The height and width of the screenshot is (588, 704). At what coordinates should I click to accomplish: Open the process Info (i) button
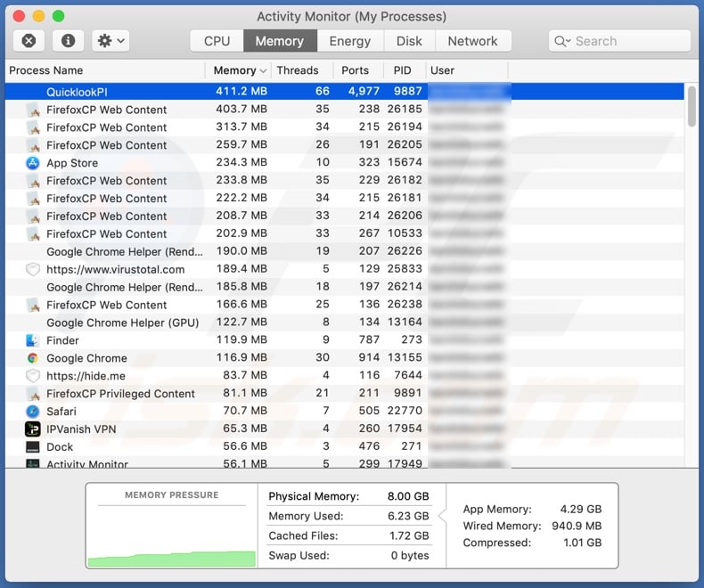pyautogui.click(x=69, y=41)
